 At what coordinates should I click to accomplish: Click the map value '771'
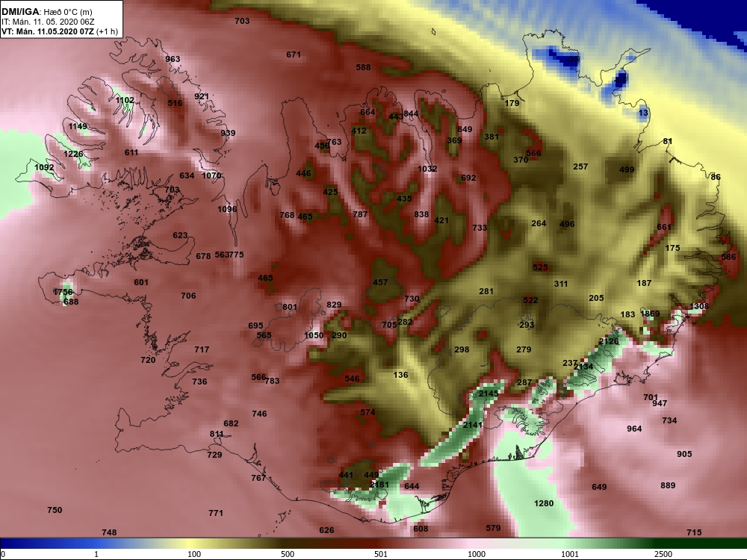(x=216, y=513)
